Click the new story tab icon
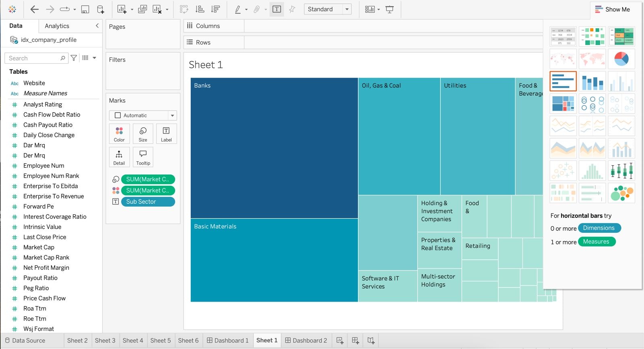The image size is (644, 349). (x=371, y=341)
